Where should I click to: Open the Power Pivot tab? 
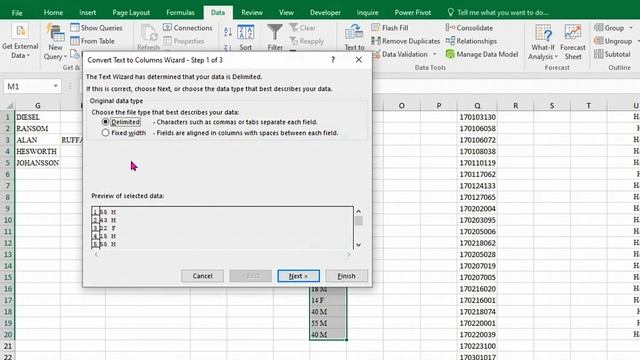tap(413, 13)
